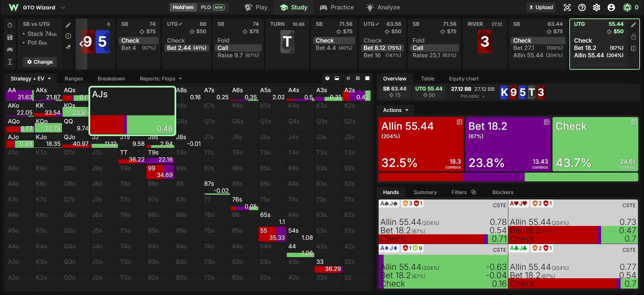Toggle the solid square matrix view
644x295 pixels.
(x=367, y=78)
